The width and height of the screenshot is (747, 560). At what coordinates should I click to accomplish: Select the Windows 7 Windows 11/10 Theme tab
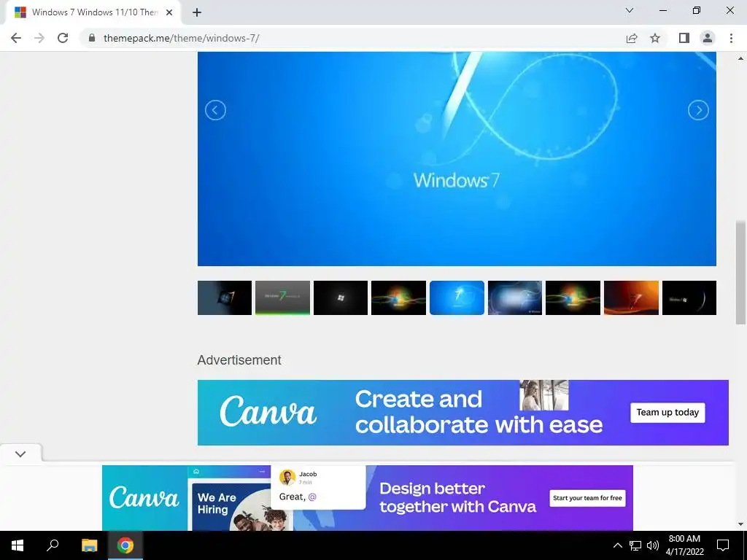tap(94, 12)
